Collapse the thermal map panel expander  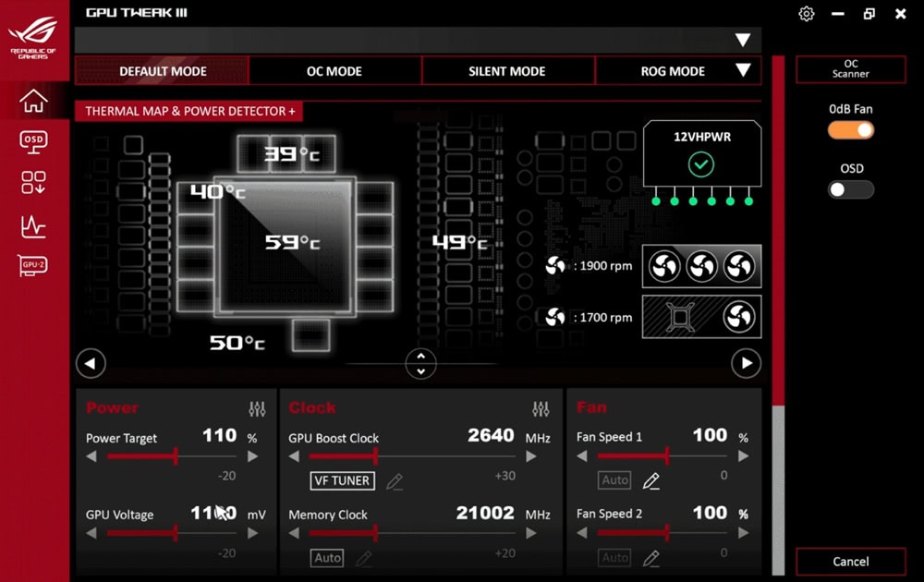pos(420,363)
